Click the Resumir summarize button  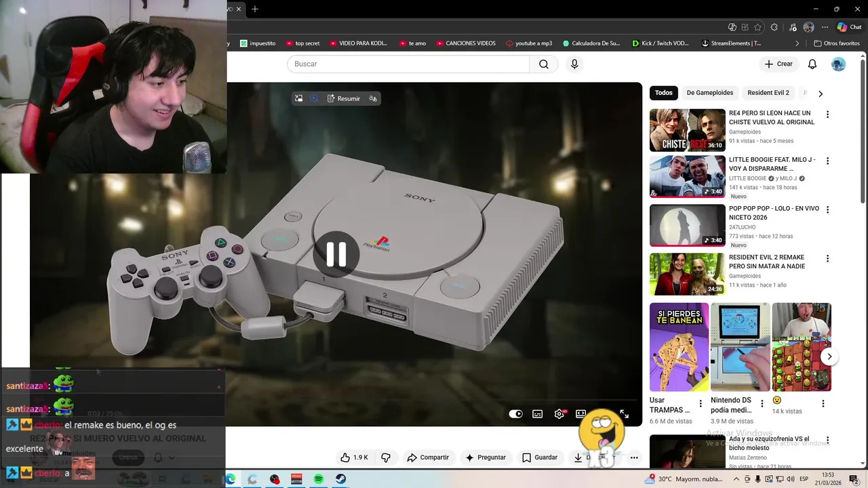click(x=344, y=98)
